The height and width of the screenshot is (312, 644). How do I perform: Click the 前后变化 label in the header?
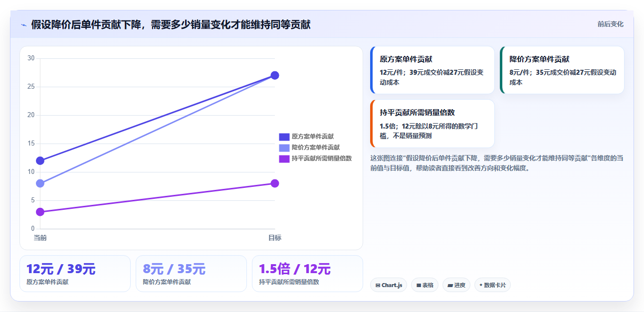[611, 24]
